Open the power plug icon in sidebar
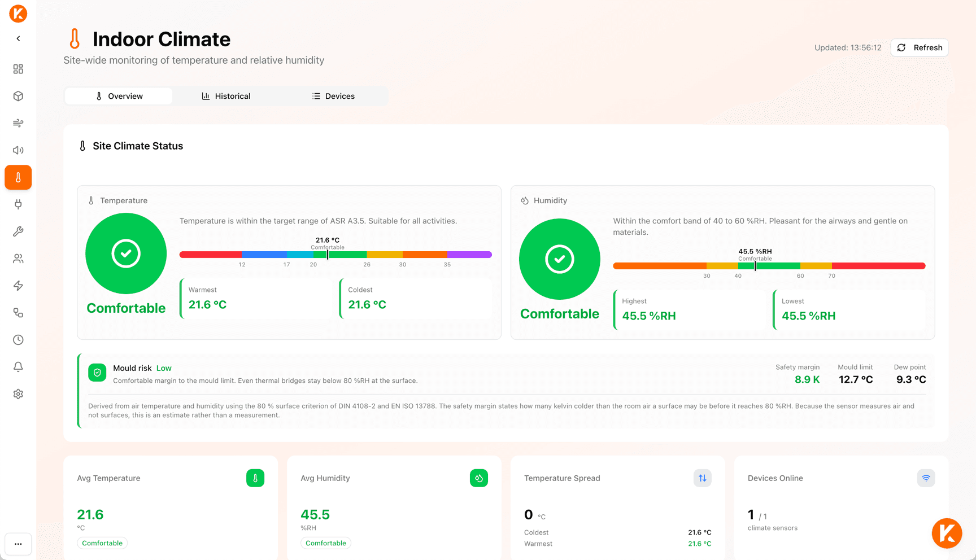Image resolution: width=976 pixels, height=560 pixels. click(18, 204)
